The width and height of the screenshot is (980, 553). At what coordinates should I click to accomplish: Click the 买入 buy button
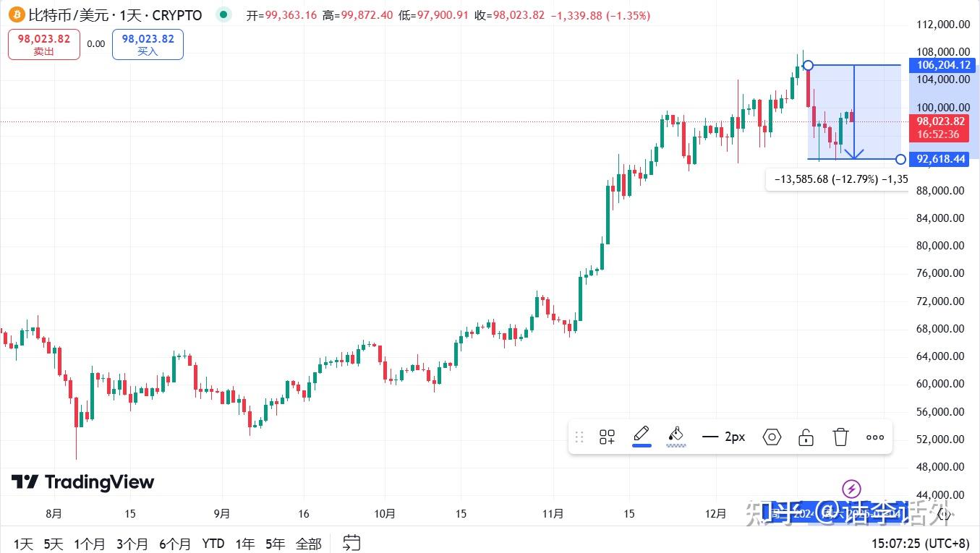[x=148, y=43]
